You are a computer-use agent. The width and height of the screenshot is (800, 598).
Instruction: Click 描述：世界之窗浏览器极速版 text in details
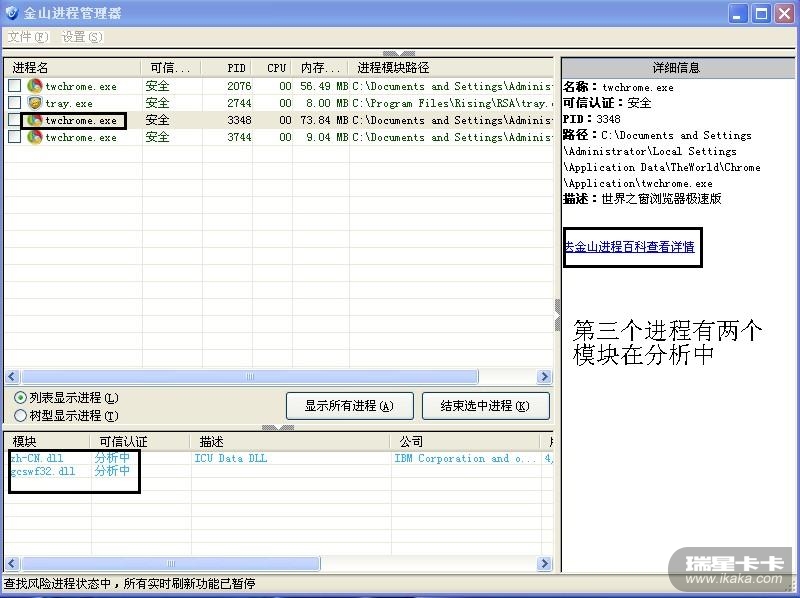pyautogui.click(x=642, y=199)
